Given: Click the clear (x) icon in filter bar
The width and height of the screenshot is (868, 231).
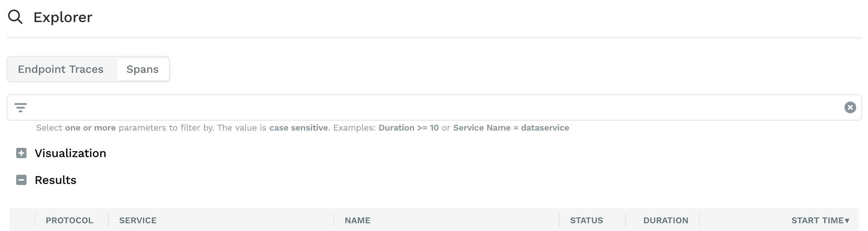Looking at the screenshot, I should click(x=850, y=107).
